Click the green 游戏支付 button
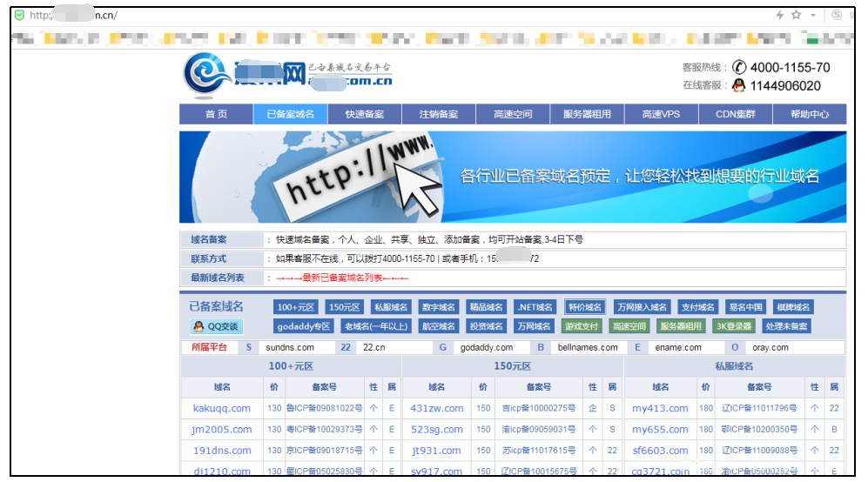Image resolution: width=868 pixels, height=482 pixels. [x=582, y=326]
